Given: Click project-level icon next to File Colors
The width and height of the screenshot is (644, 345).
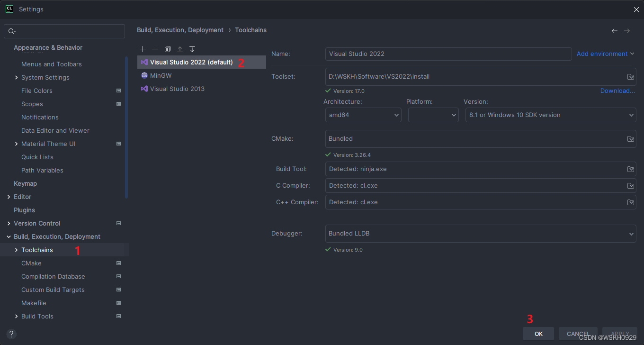Looking at the screenshot, I should coord(119,91).
